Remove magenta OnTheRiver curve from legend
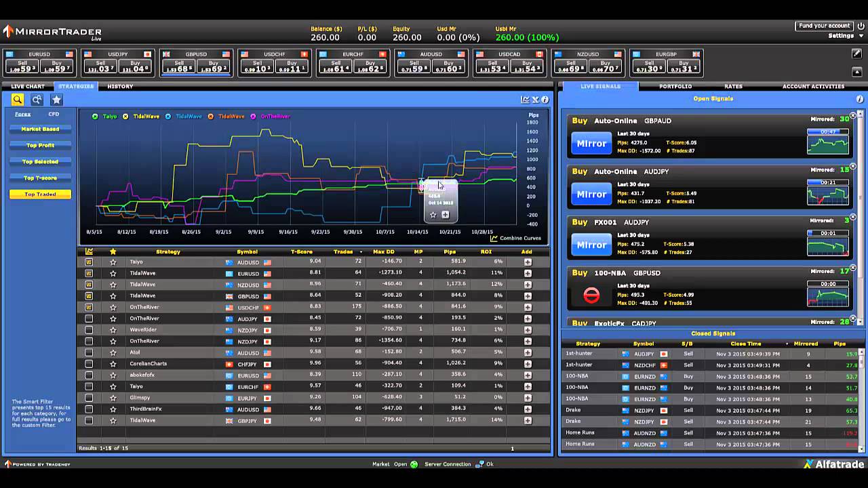 [254, 117]
